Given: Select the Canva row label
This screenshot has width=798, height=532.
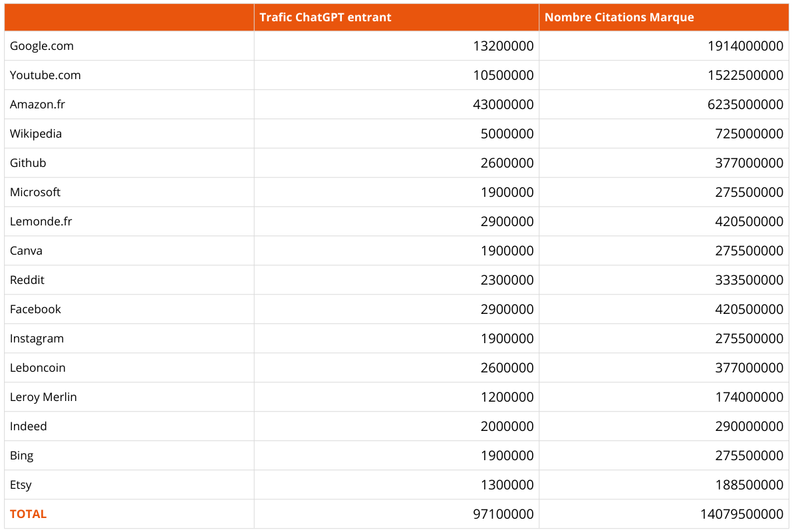Looking at the screenshot, I should click(26, 251).
